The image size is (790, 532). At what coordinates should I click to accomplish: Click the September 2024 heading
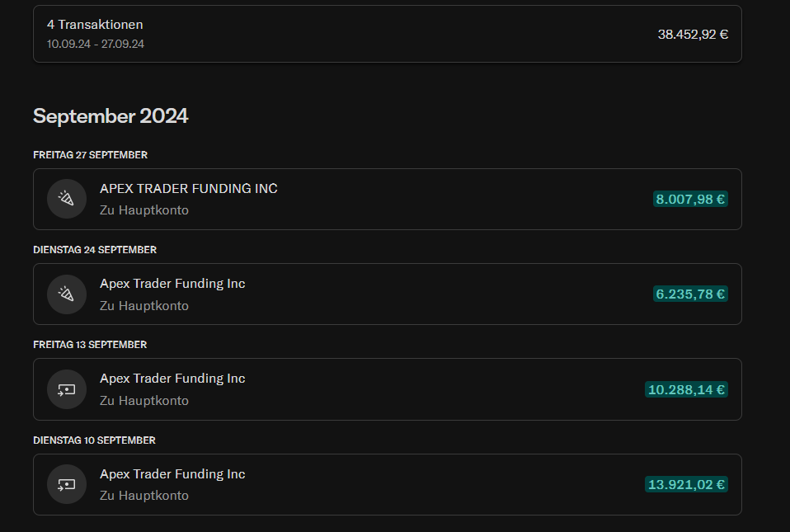pyautogui.click(x=111, y=115)
